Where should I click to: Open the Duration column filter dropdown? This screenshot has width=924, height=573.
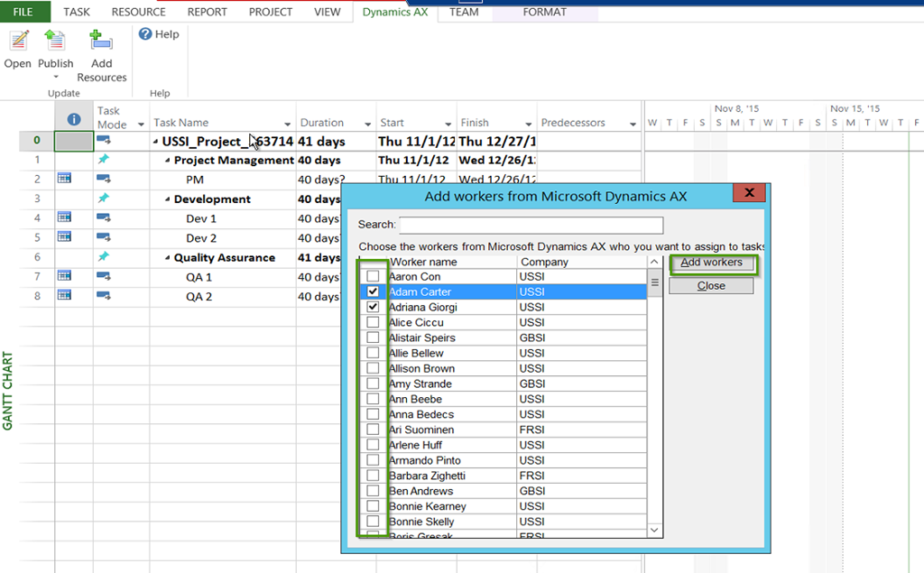367,124
